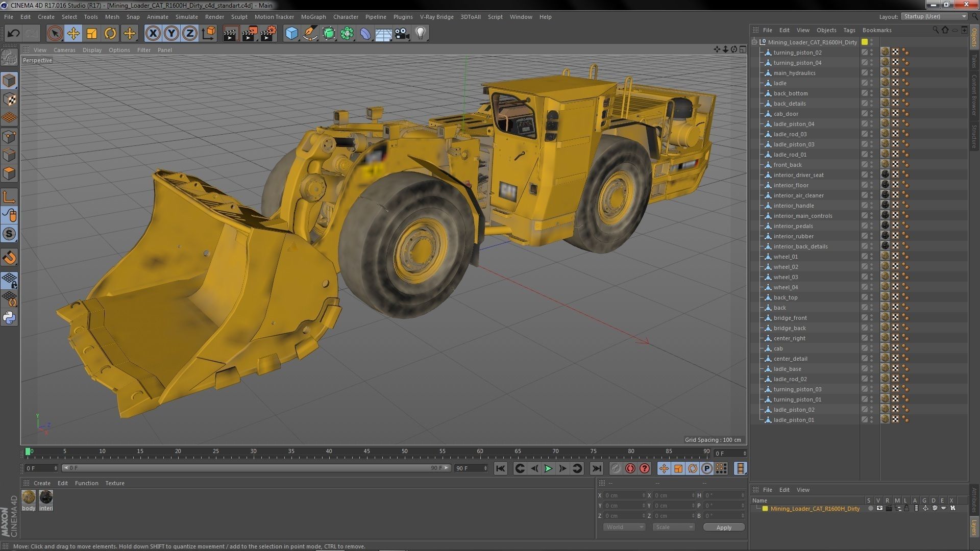Add a Light object

(x=421, y=34)
